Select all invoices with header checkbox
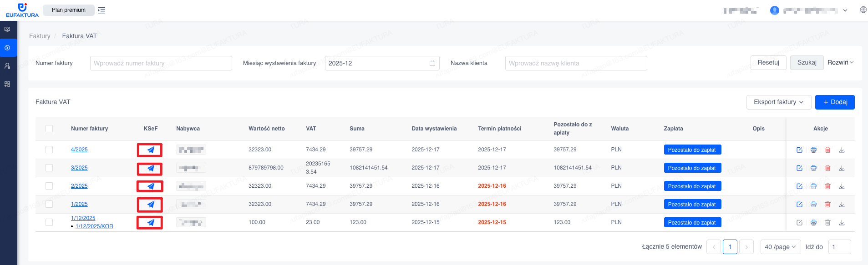 49,129
